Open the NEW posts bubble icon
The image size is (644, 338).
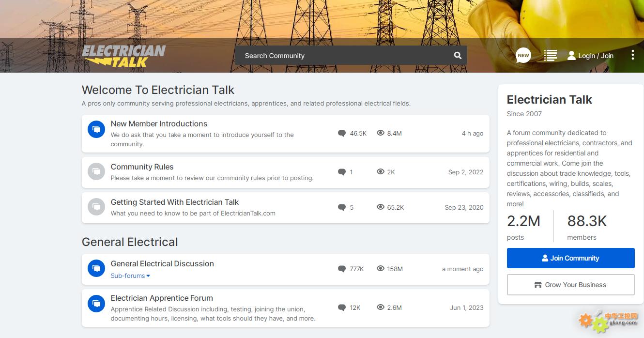(523, 56)
